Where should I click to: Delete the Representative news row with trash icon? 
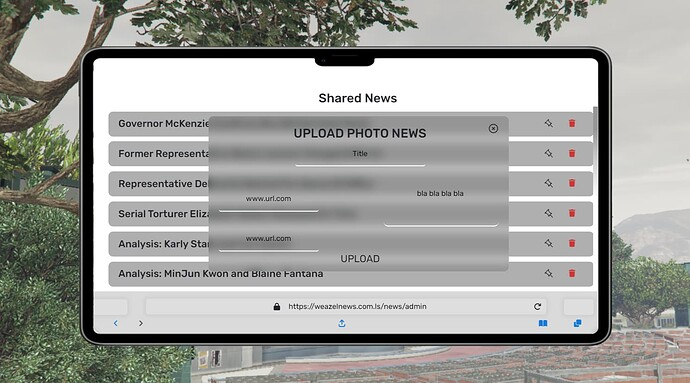pos(572,183)
